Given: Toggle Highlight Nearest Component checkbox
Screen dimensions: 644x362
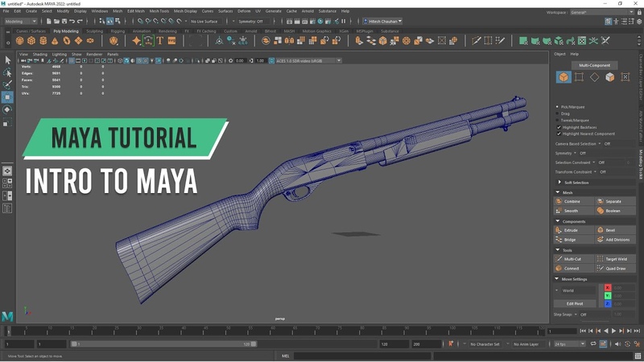Looking at the screenshot, I should click(x=559, y=134).
